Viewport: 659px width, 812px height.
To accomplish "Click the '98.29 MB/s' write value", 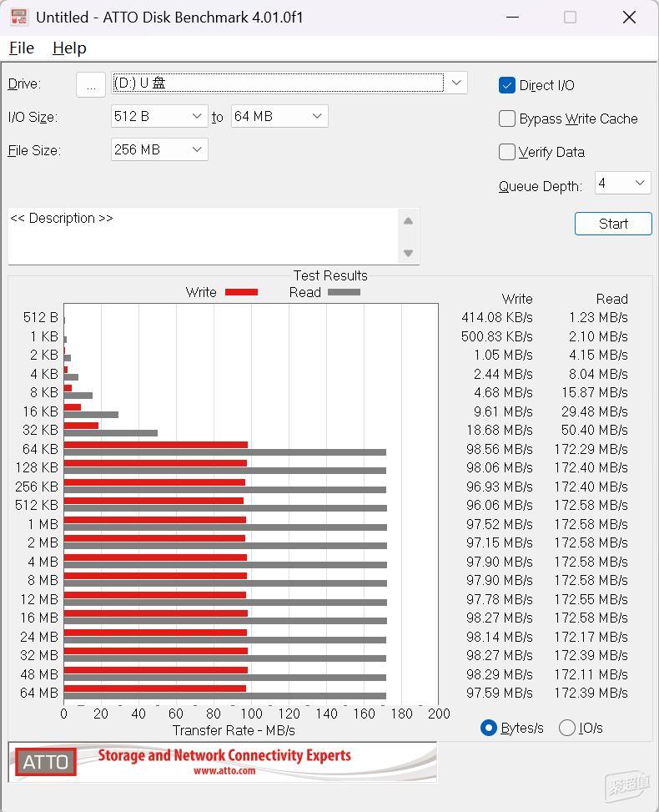I will point(499,674).
